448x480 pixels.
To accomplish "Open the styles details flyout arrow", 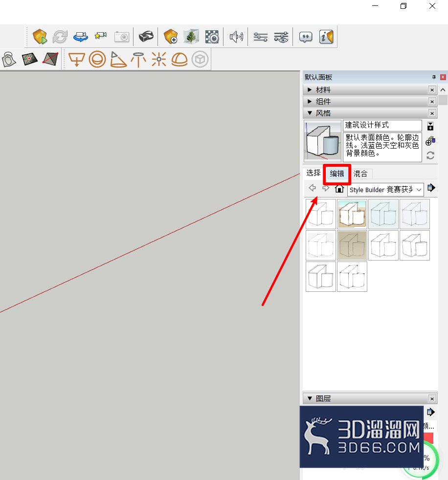I will coord(431,188).
